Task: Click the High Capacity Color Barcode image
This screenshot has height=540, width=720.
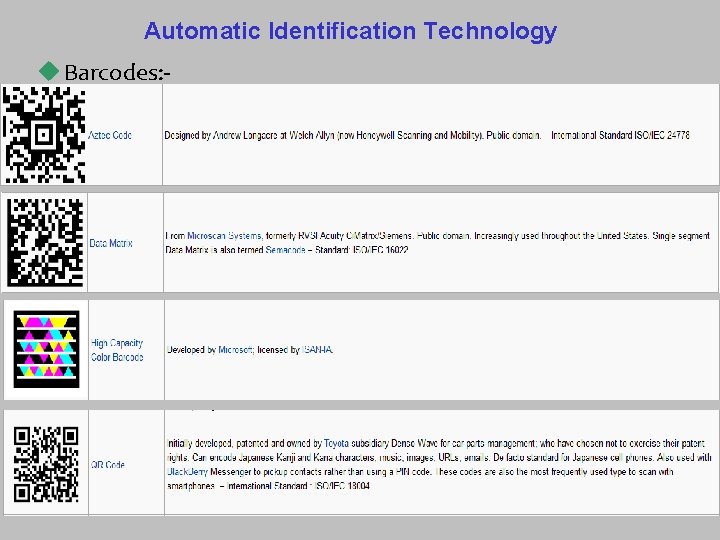Action: click(46, 349)
